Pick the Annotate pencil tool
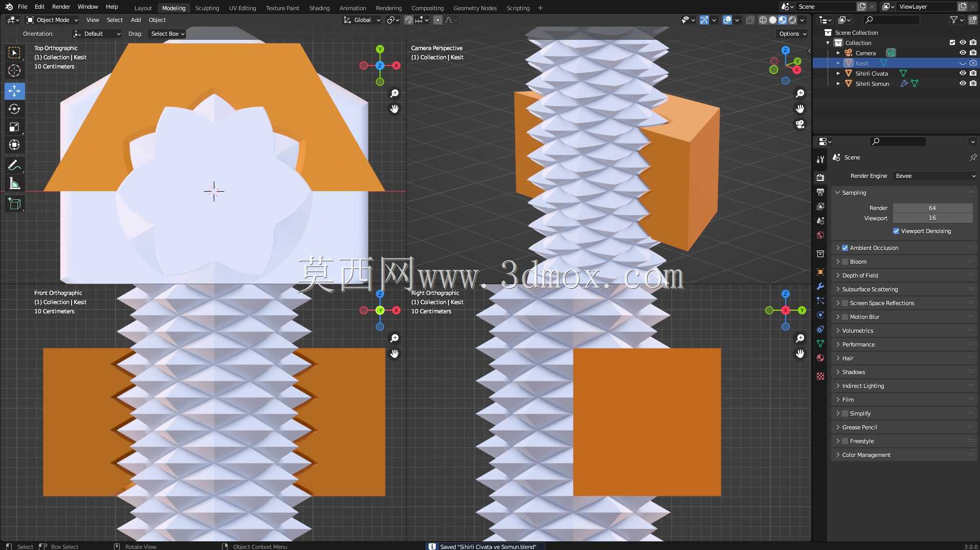Image resolution: width=980 pixels, height=550 pixels. (x=14, y=165)
